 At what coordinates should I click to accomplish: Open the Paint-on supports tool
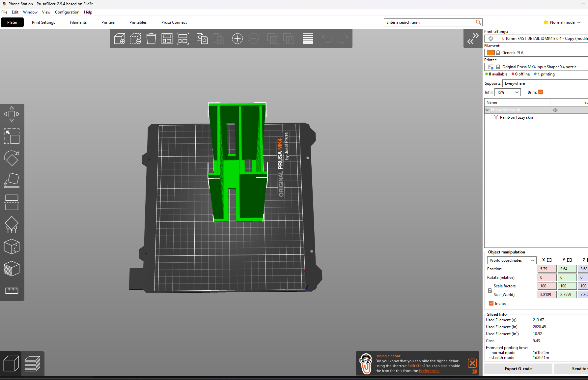(x=12, y=224)
